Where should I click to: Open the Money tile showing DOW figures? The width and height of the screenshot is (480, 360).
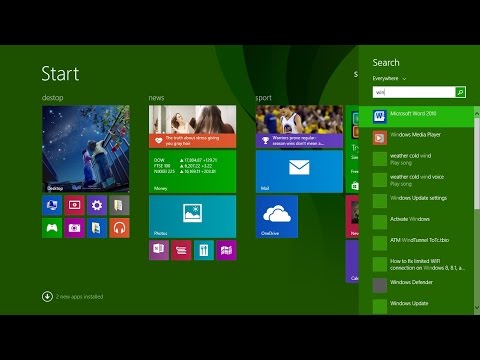(x=193, y=172)
